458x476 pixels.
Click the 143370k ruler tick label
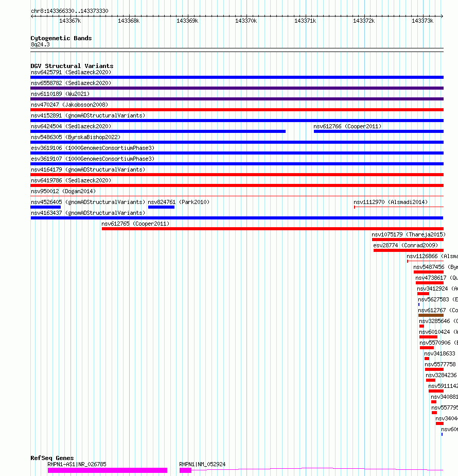[x=246, y=21]
